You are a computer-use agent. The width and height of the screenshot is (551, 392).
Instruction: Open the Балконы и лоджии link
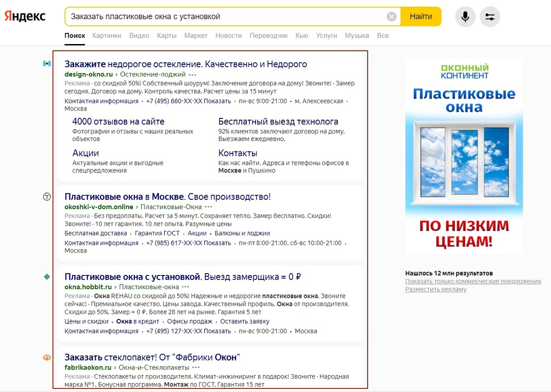pos(242,233)
